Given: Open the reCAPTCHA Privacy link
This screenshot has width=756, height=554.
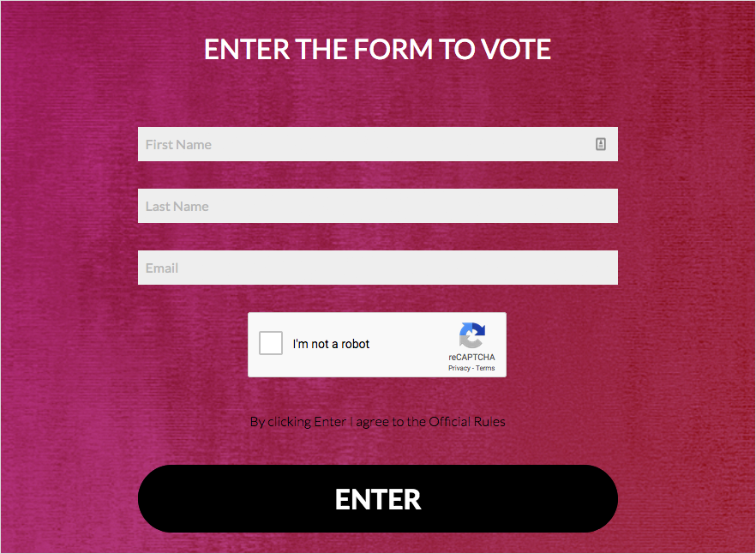Looking at the screenshot, I should 459,368.
